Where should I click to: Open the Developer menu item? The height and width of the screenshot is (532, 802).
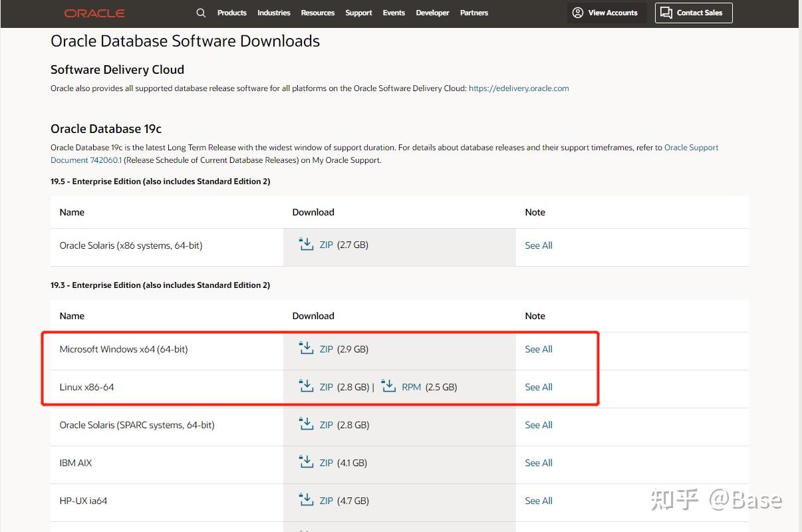click(x=432, y=13)
